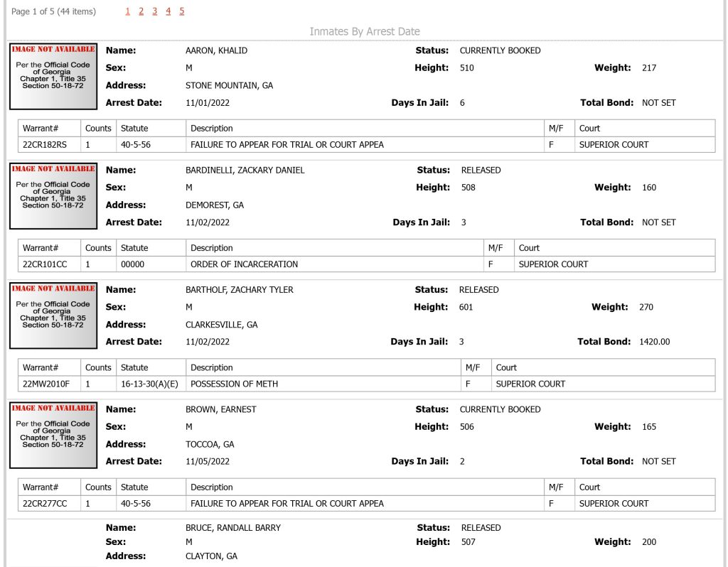
Task: Click the Inmates By Arrest Date heading
Action: [365, 31]
